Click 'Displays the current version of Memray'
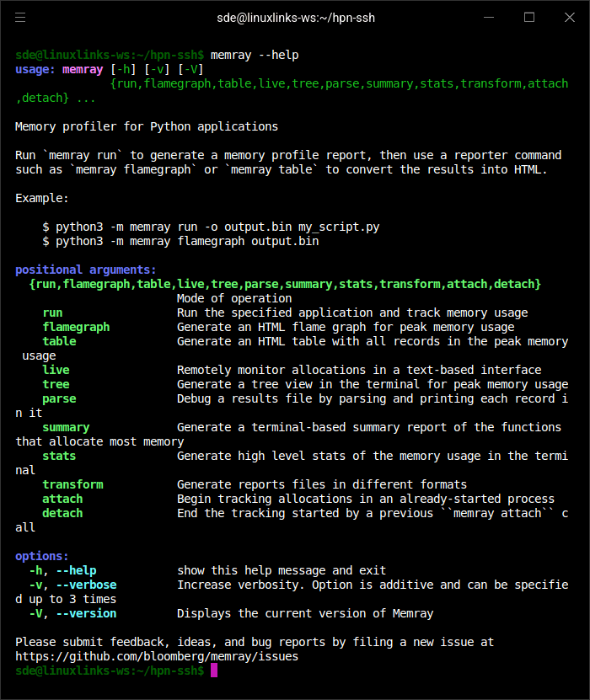The height and width of the screenshot is (700, 590). coord(305,613)
